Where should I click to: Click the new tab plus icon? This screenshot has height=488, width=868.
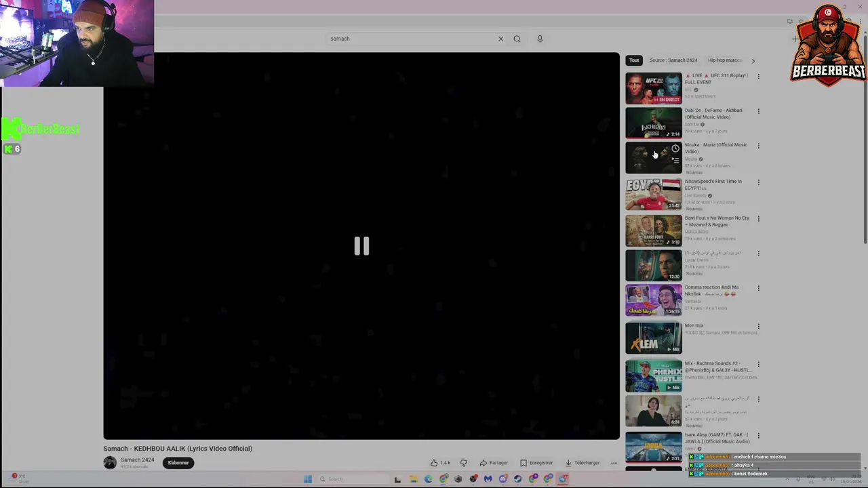pos(795,39)
